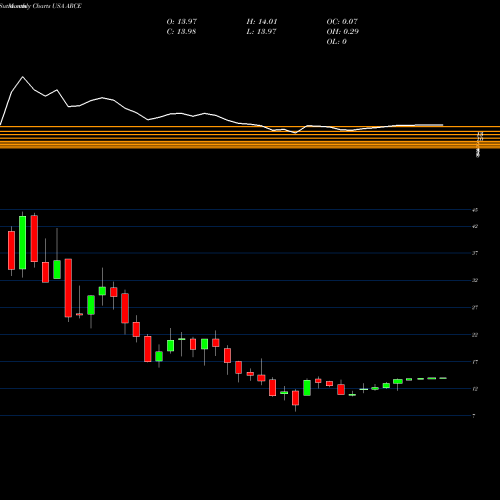This screenshot has width=500, height=500.
Task: Click the lowest dip of the white line
Action: [x=295, y=133]
